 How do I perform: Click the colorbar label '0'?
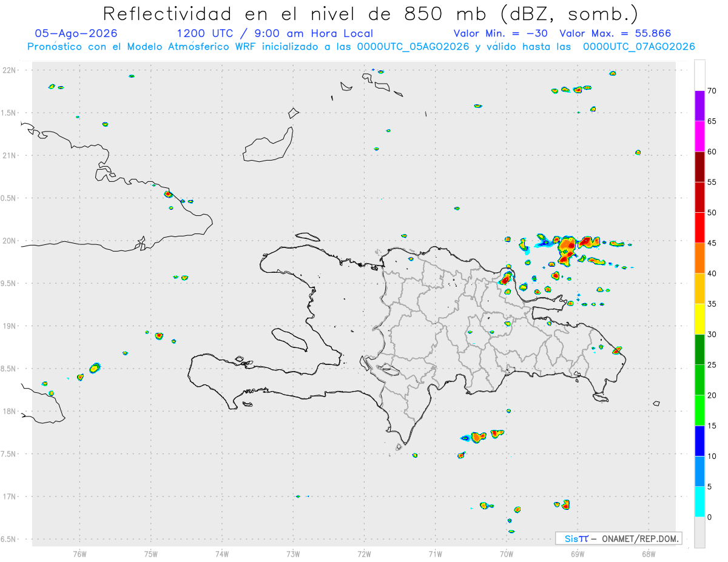coord(709,517)
